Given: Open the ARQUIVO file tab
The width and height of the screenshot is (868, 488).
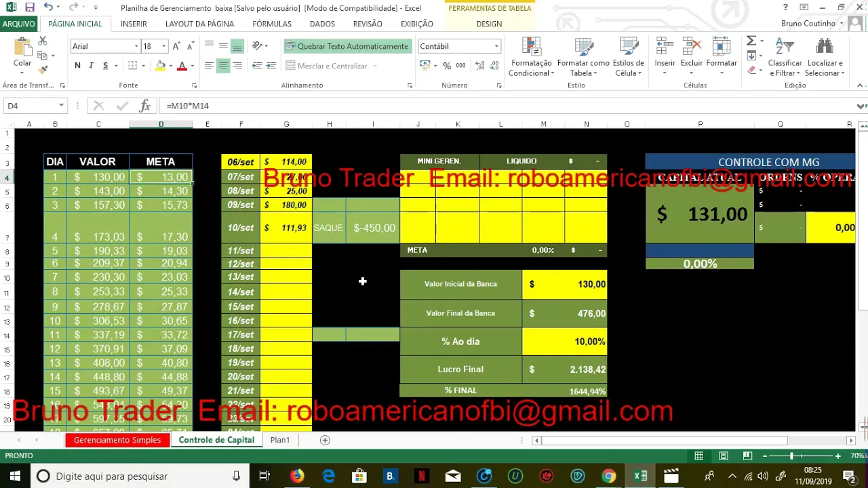Looking at the screenshot, I should coord(19,24).
